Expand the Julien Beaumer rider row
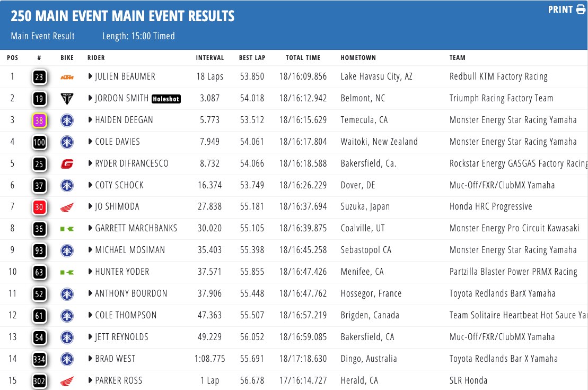Image resolution: width=588 pixels, height=390 pixels. coord(91,77)
